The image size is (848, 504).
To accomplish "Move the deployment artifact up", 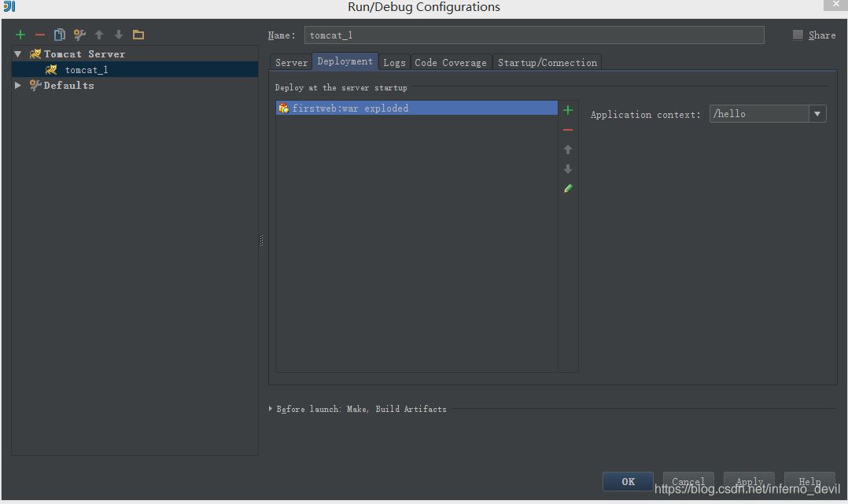I will 568,149.
